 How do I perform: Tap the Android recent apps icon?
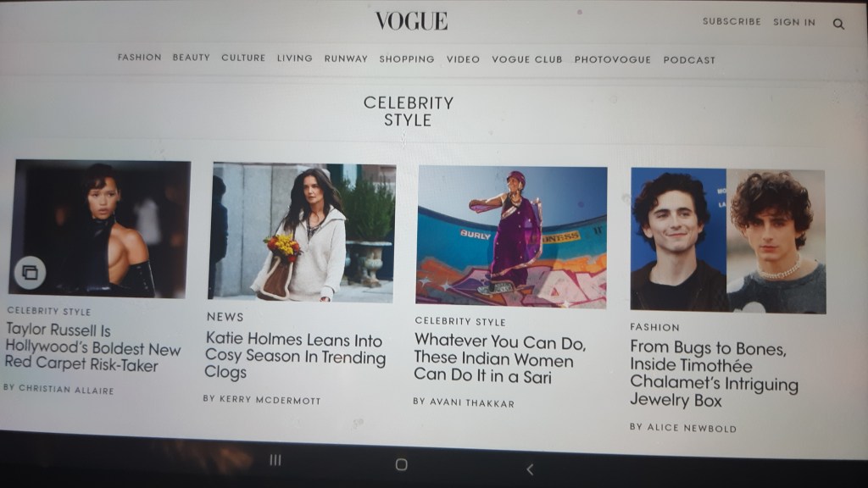click(275, 460)
